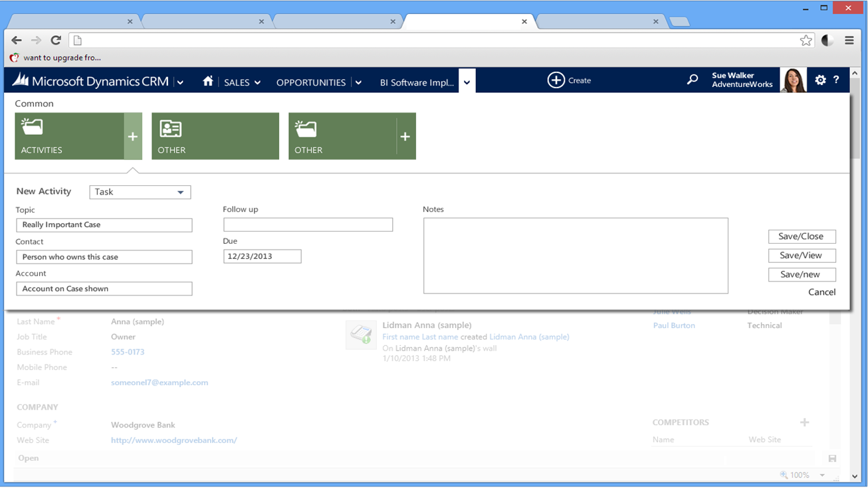The image size is (868, 488).
Task: Click the Follow up input field
Action: click(x=308, y=225)
